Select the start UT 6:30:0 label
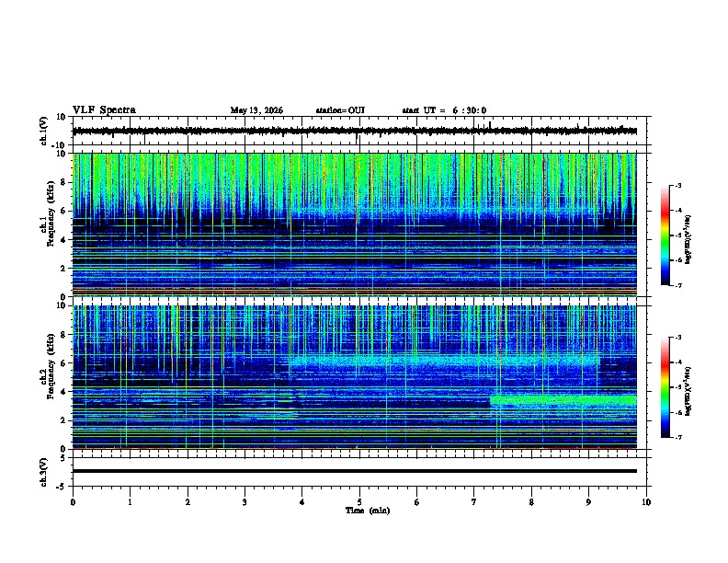 coord(444,110)
